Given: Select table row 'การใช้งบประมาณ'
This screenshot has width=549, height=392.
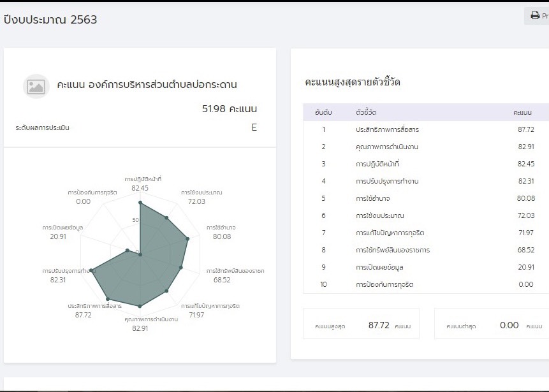Looking at the screenshot, I should point(426,215).
